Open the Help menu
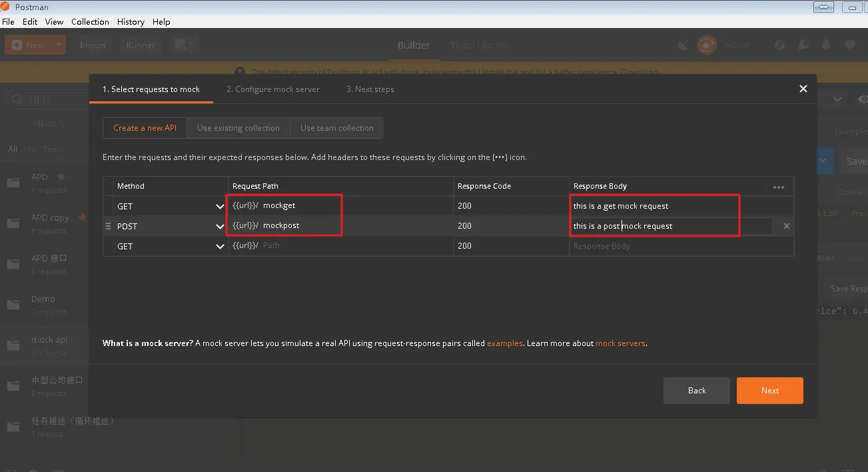Image resolution: width=868 pixels, height=472 pixels. tap(161, 21)
